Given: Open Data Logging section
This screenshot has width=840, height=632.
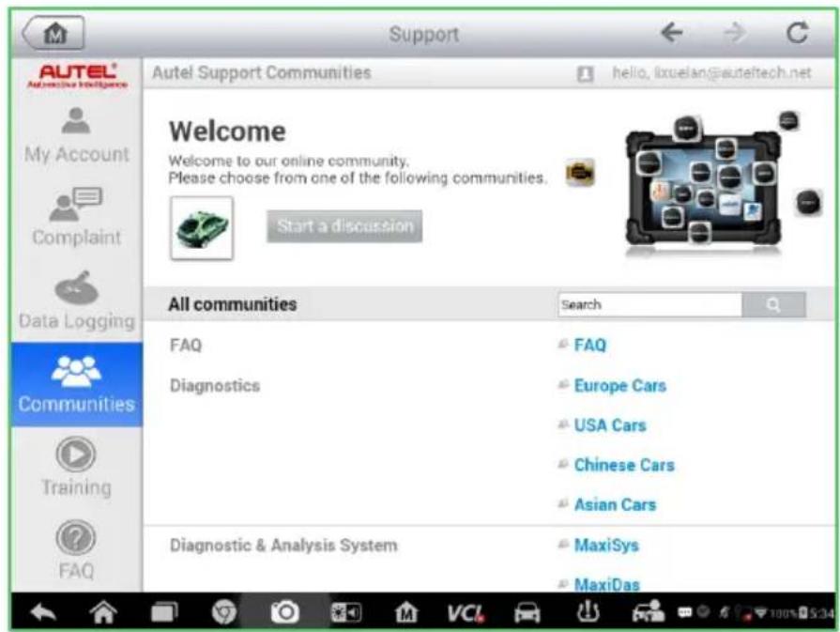Looking at the screenshot, I should coord(77,301).
